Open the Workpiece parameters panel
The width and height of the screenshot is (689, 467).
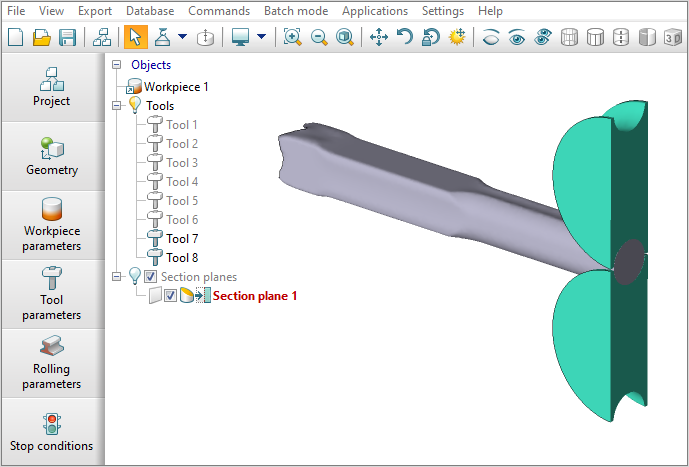coord(52,225)
